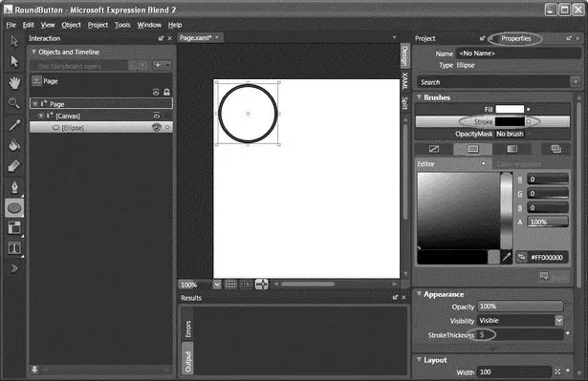Open the Object menu
Viewport: 588px width, 381px height.
click(x=72, y=25)
